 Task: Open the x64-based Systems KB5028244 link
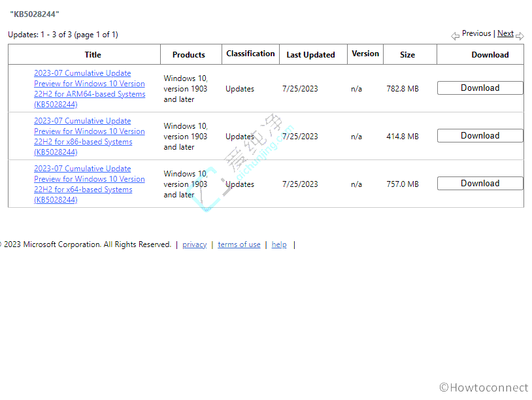pos(90,184)
